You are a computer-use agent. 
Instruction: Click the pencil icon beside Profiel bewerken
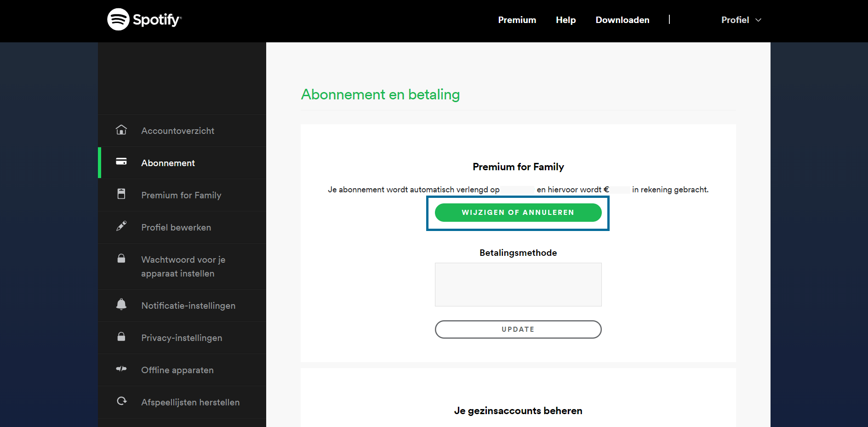click(121, 226)
